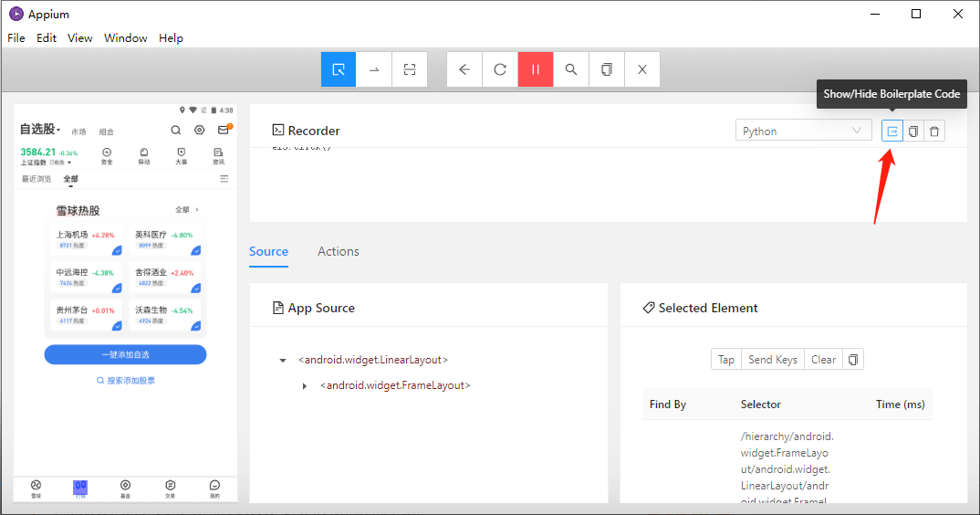This screenshot has height=515, width=980.
Task: Refresh the source and screenshot
Action: pyautogui.click(x=500, y=69)
